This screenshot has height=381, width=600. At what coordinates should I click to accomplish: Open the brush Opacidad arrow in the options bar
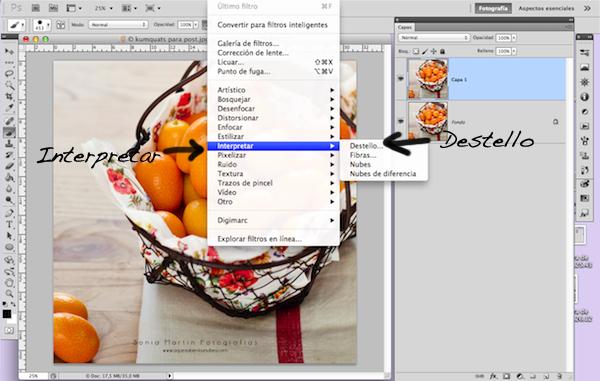pos(196,25)
